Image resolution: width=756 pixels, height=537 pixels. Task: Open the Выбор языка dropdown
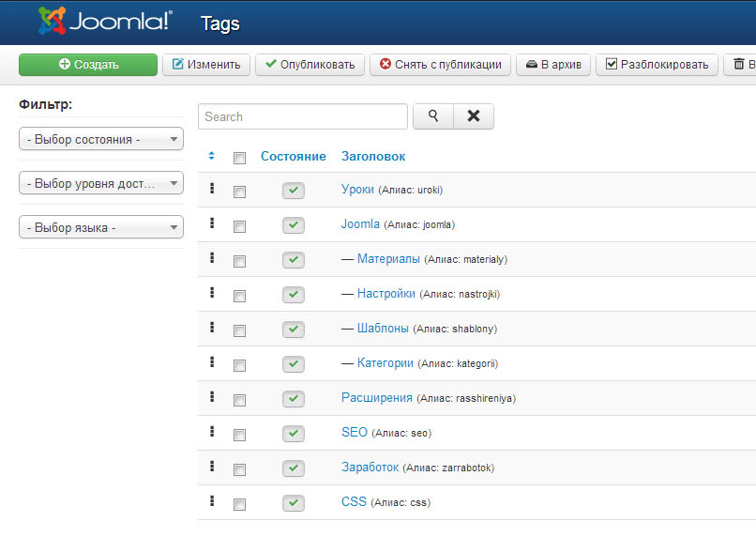click(101, 228)
